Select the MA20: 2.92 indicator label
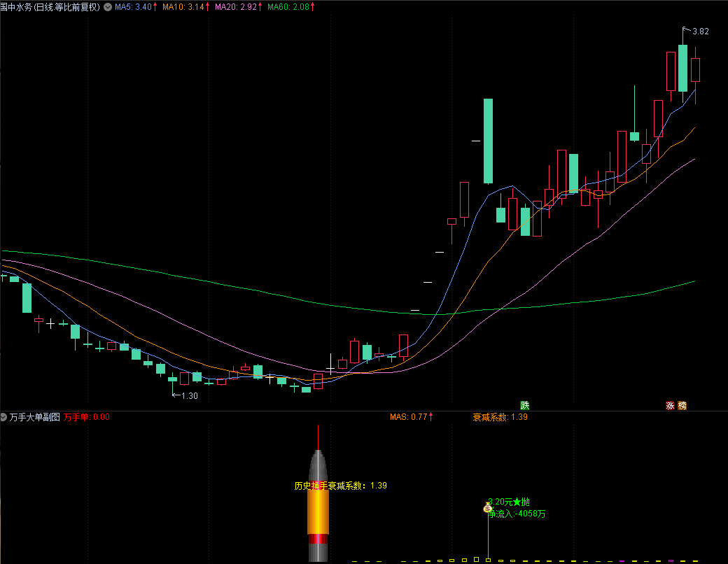Screen dimensions: 728x564 (x=235, y=6)
